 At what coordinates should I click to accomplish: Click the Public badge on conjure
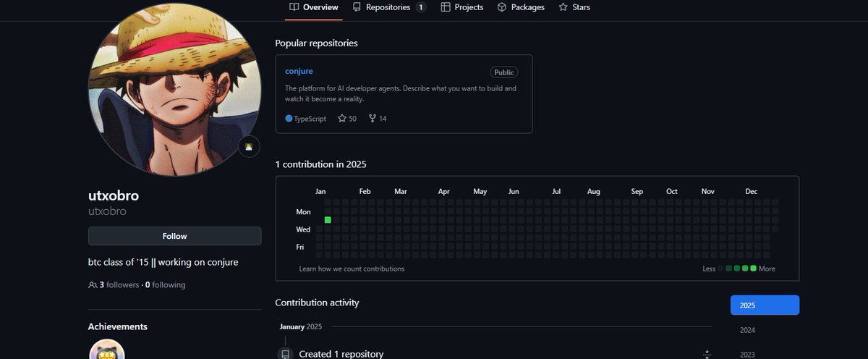504,72
